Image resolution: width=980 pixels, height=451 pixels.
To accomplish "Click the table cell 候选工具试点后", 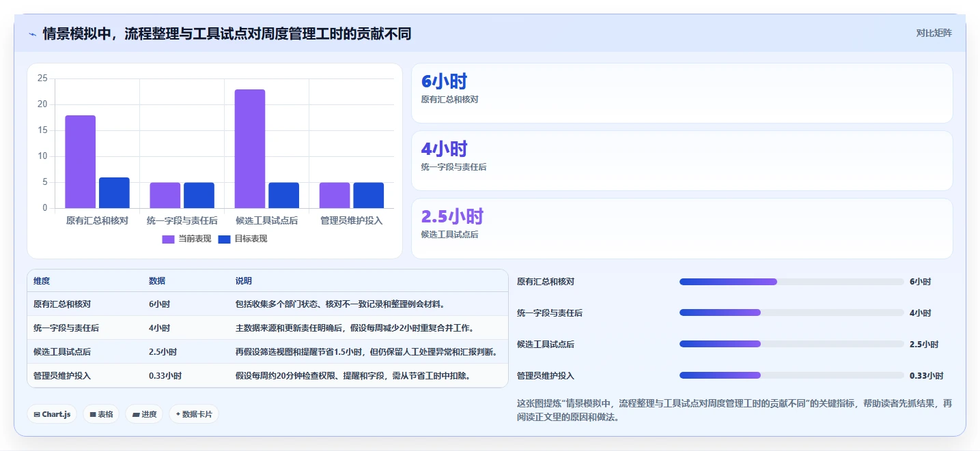I will 62,352.
